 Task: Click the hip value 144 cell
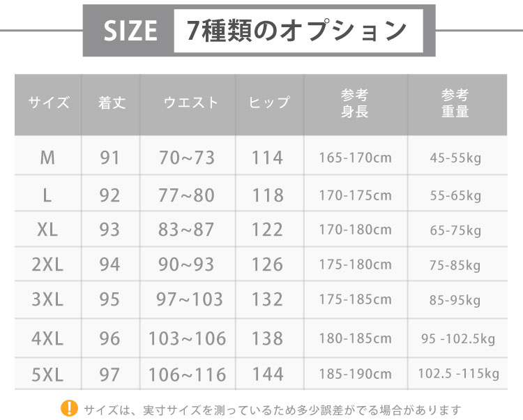268,374
